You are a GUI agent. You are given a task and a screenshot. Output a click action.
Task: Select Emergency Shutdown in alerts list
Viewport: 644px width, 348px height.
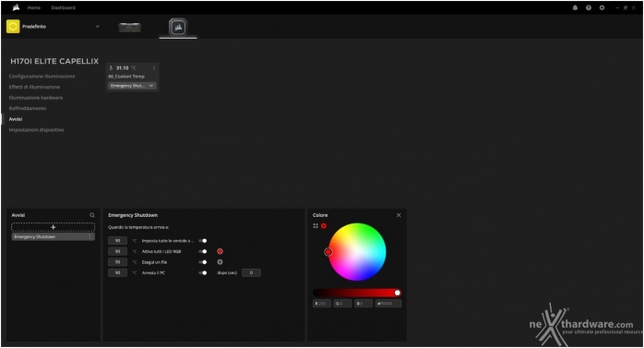pyautogui.click(x=53, y=236)
